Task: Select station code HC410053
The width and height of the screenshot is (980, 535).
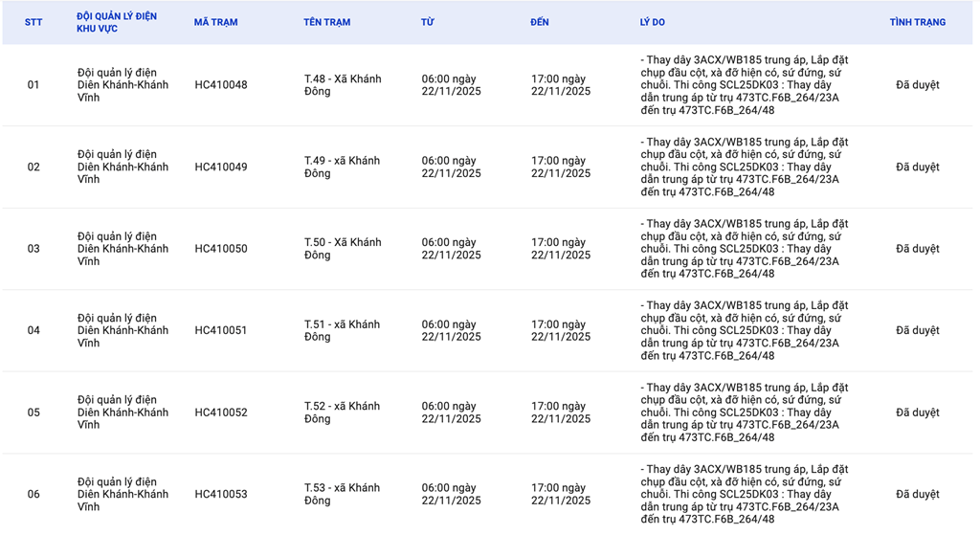Action: pos(220,495)
